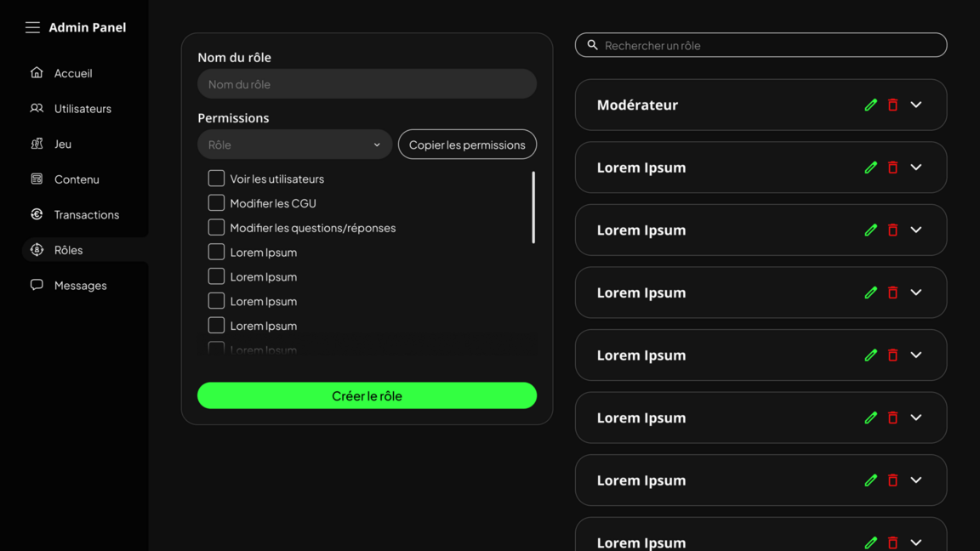Select Rôles in the sidebar
This screenshot has width=980, height=551.
[86, 250]
